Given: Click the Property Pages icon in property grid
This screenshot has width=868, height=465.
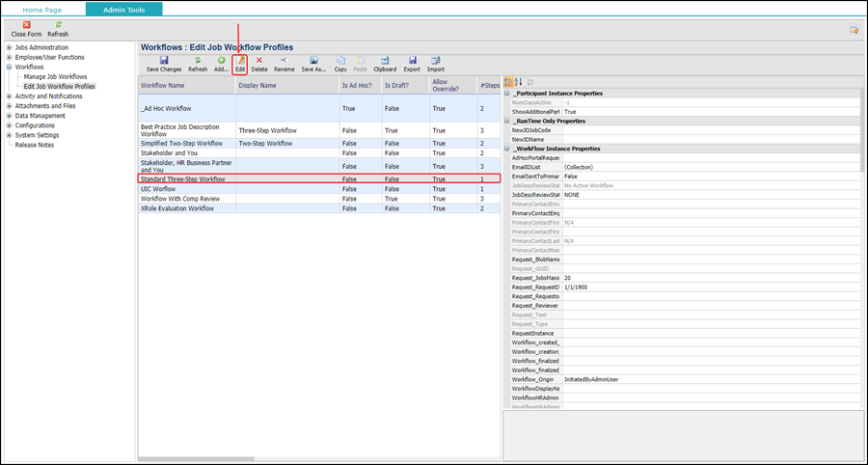Looking at the screenshot, I should tap(529, 82).
